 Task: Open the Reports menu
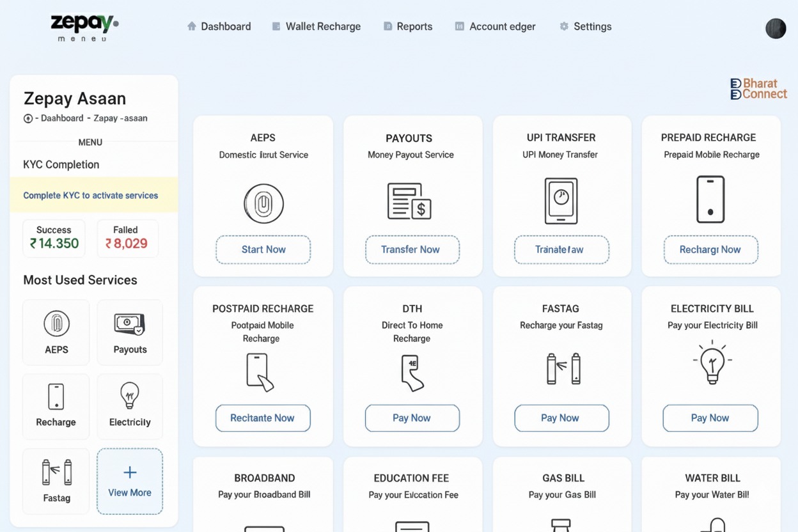pos(408,26)
